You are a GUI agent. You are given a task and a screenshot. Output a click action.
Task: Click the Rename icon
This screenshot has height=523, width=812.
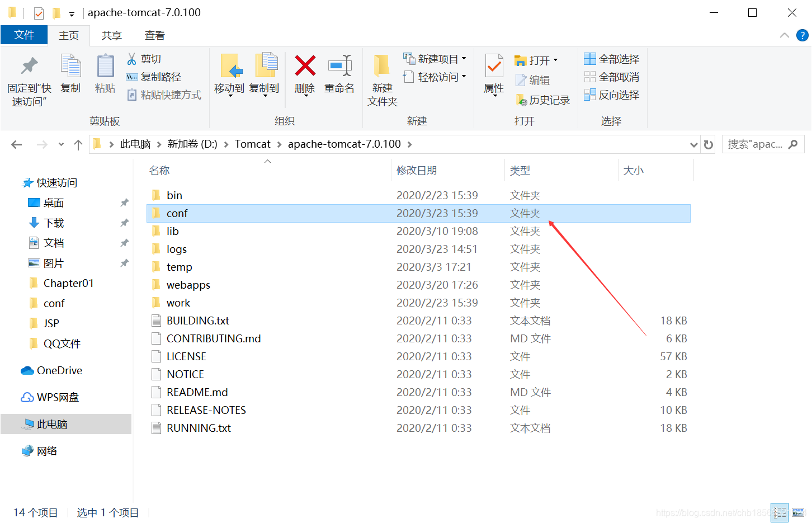339,65
